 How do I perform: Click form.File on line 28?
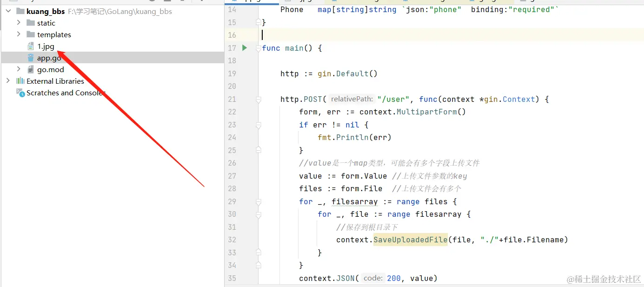pos(362,189)
